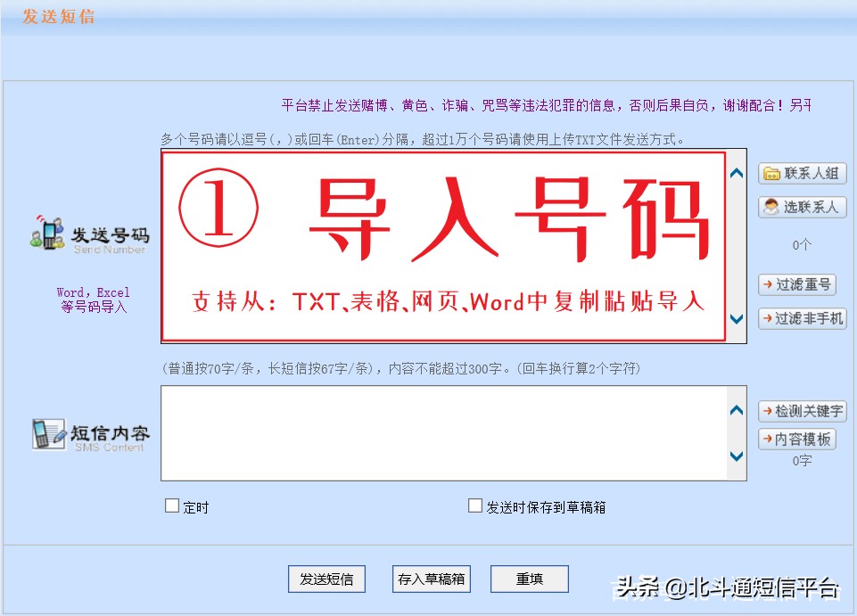
Task: Select the 选联系人 person icon
Action: pyautogui.click(x=771, y=208)
